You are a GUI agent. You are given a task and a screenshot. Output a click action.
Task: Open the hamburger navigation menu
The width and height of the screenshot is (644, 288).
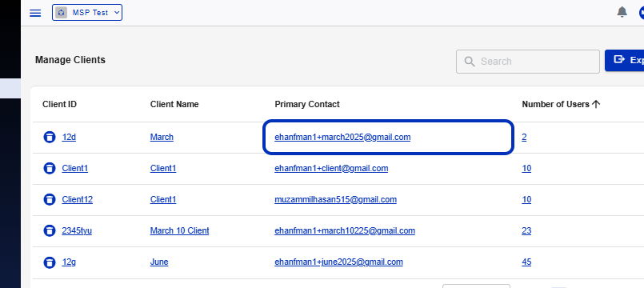(x=36, y=13)
